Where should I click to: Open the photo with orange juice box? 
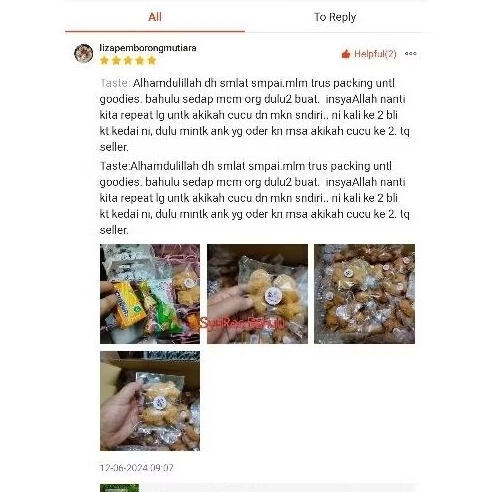coord(150,294)
